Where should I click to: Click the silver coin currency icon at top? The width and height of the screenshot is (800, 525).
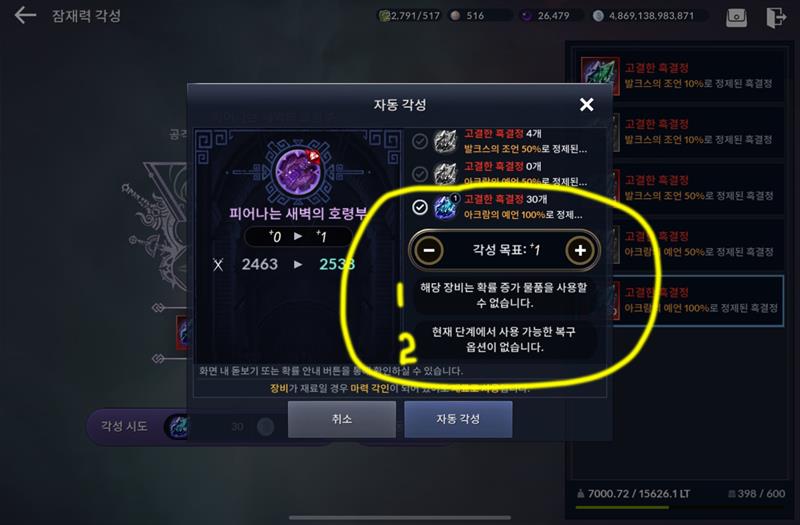coord(598,16)
